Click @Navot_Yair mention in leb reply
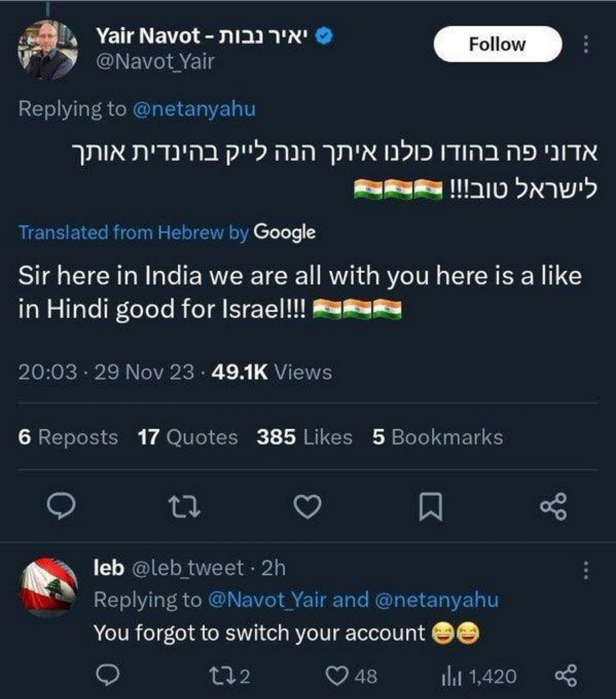This screenshot has width=616, height=699. (268, 600)
